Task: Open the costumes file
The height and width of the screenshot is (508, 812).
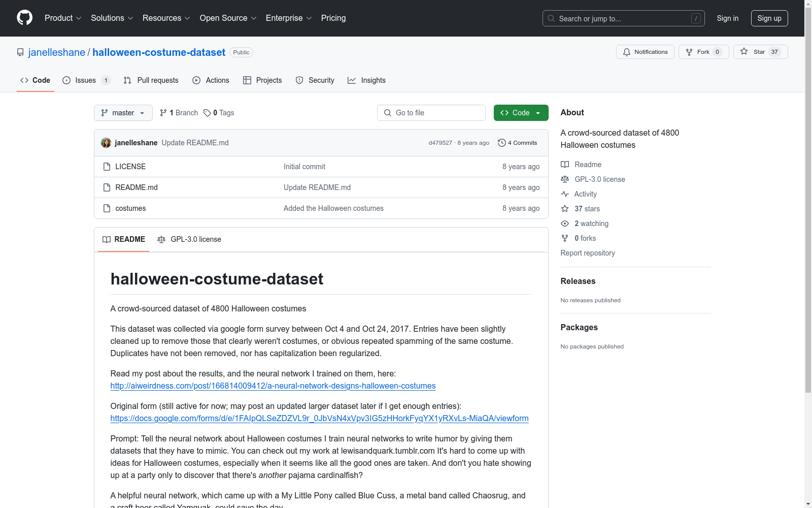Action: click(x=130, y=208)
